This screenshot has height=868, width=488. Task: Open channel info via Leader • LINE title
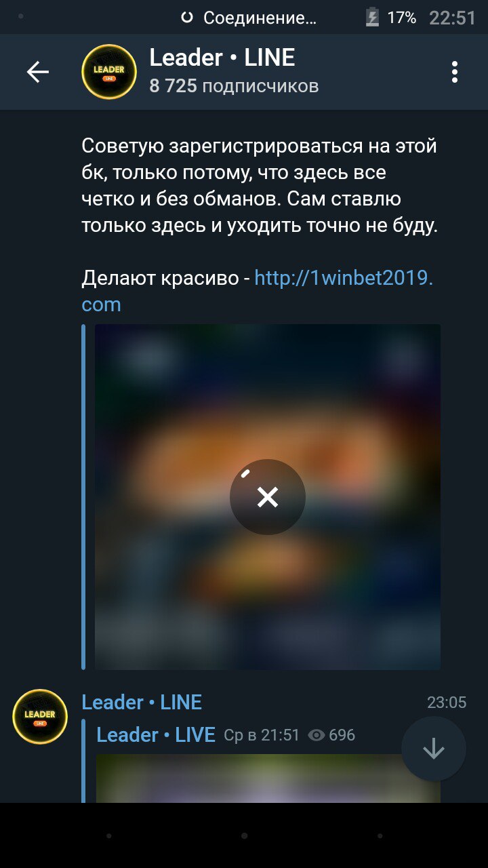(222, 58)
